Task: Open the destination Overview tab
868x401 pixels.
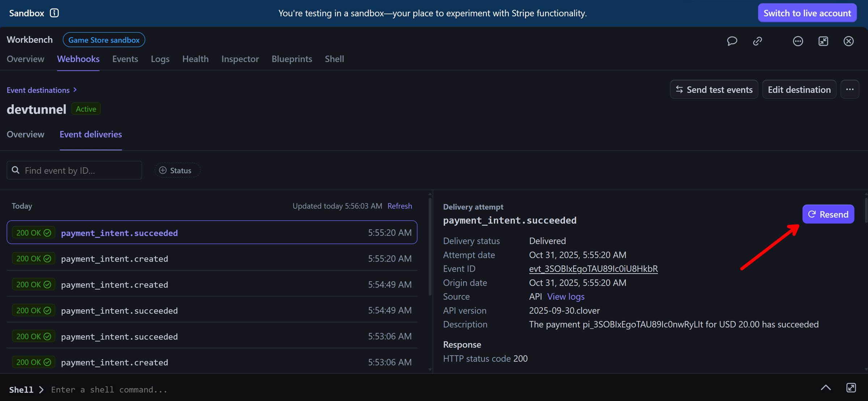Action: coord(25,134)
